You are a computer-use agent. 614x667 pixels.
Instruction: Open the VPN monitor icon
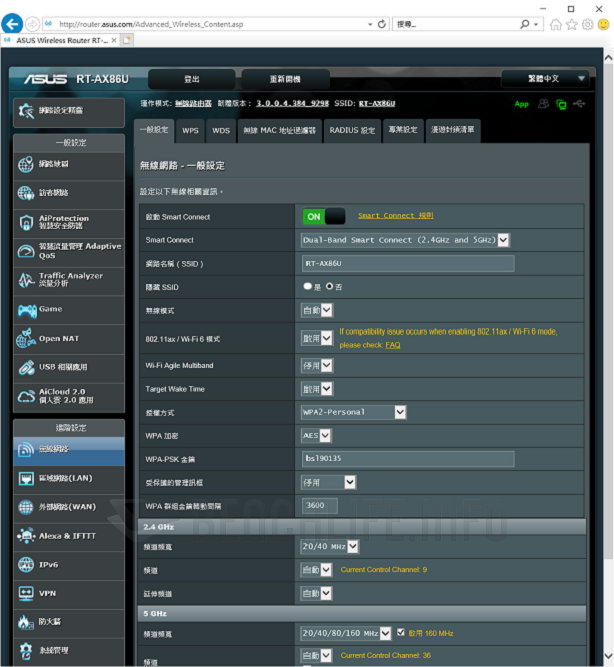tap(26, 593)
